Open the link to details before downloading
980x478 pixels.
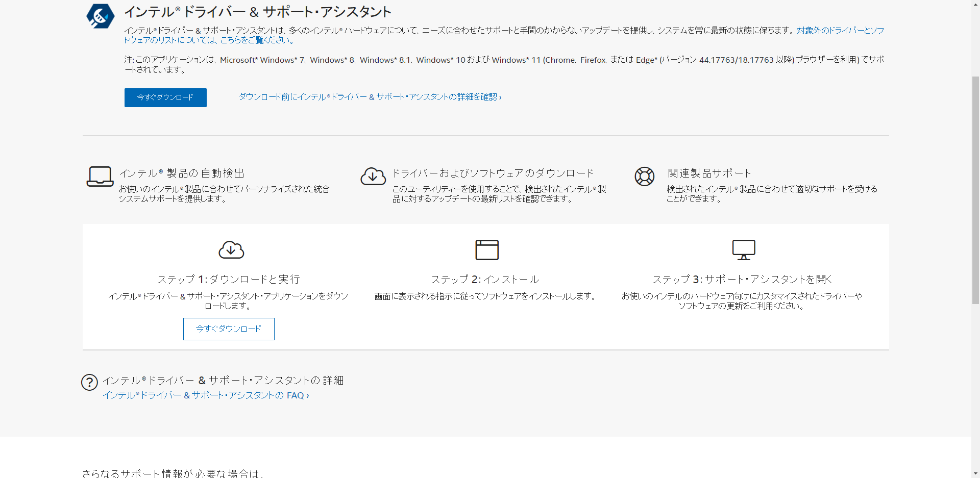point(370,97)
